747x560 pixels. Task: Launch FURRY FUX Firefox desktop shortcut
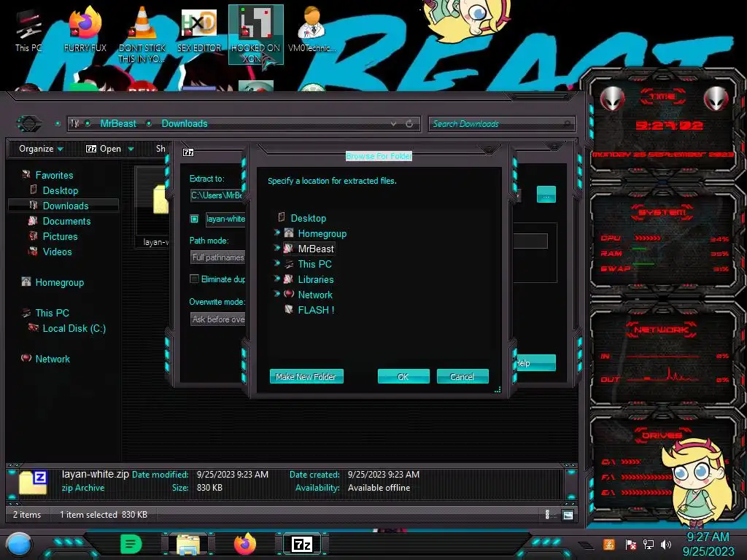(85, 29)
